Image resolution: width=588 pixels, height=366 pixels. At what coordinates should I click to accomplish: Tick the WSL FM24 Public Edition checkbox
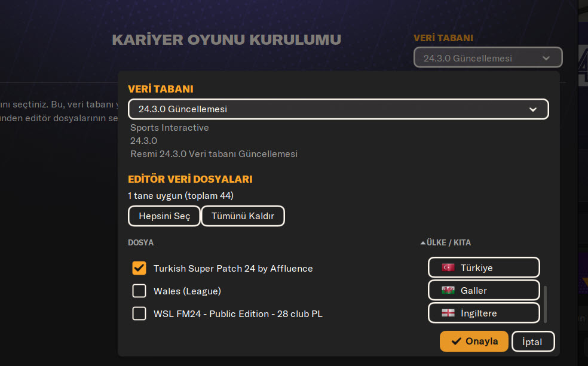click(x=139, y=313)
